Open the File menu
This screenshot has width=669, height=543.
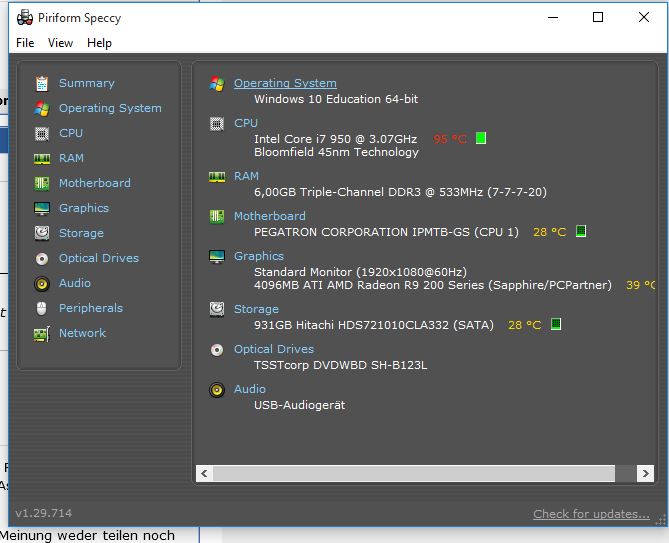pyautogui.click(x=25, y=43)
